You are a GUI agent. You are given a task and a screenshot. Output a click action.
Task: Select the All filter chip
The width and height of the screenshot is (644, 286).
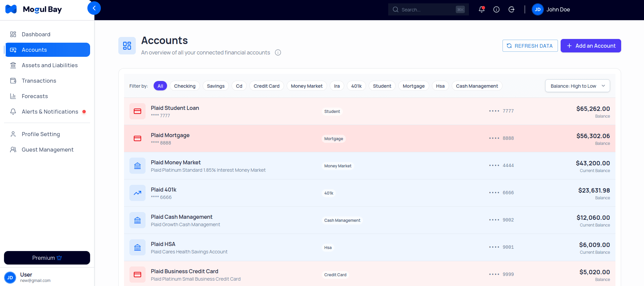pyautogui.click(x=160, y=86)
